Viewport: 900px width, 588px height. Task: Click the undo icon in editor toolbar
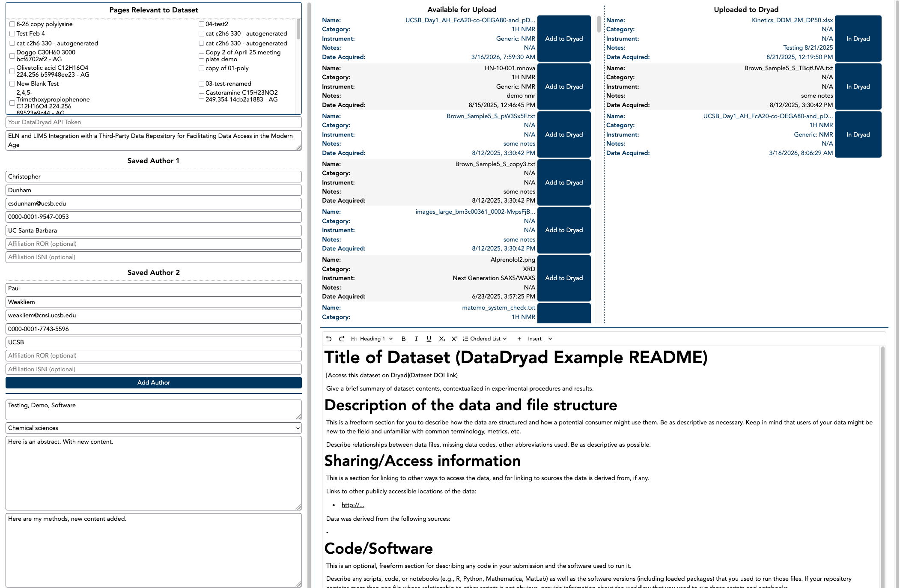tap(329, 339)
